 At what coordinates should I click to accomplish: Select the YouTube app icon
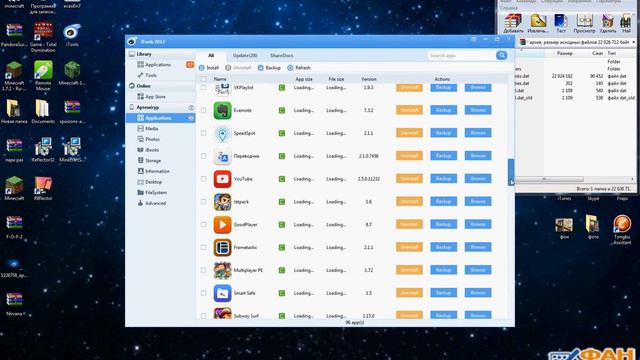tap(222, 179)
